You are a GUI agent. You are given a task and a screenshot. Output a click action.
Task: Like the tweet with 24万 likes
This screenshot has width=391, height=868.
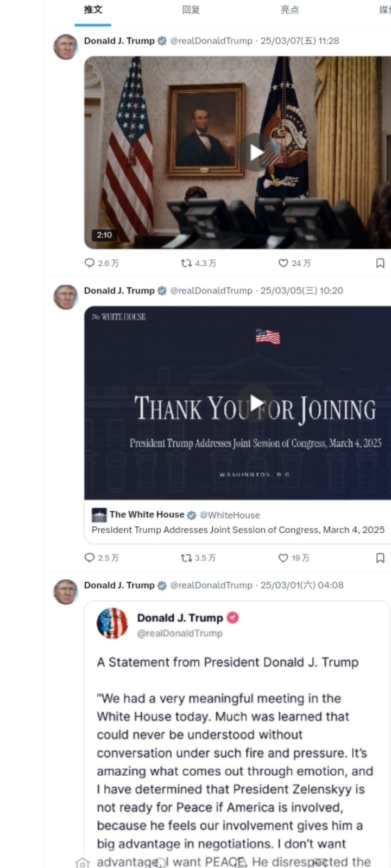click(x=294, y=263)
